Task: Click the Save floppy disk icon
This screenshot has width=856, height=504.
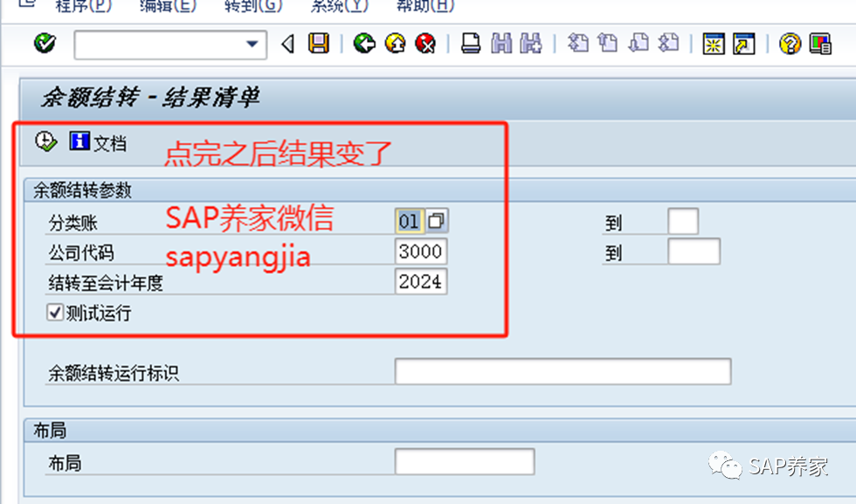Action: tap(319, 43)
